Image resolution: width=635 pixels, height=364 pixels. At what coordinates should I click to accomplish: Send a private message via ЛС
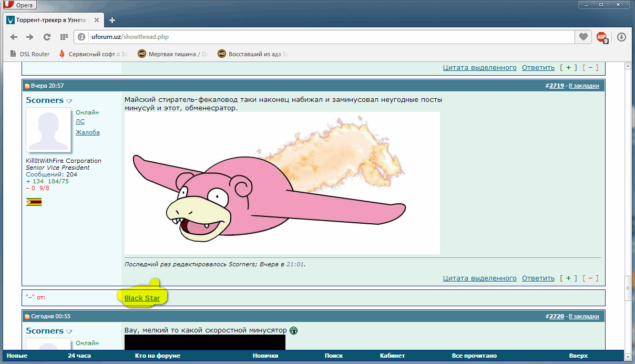80,121
